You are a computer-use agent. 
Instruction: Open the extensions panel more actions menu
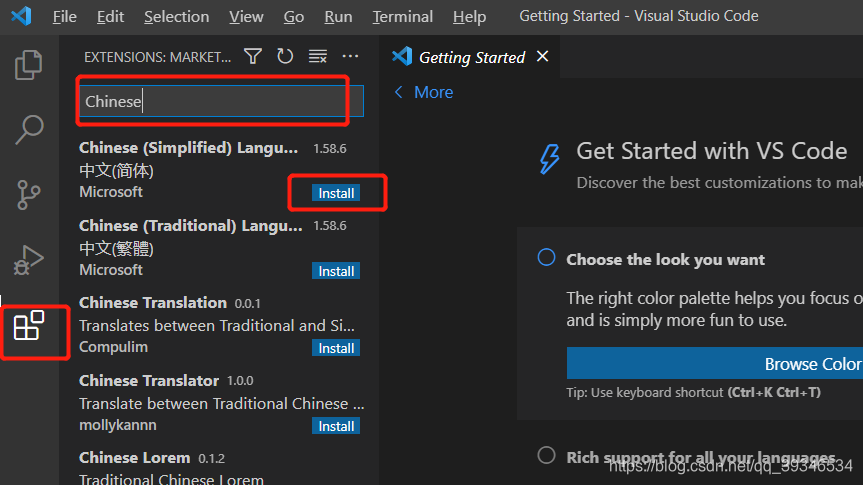click(350, 57)
